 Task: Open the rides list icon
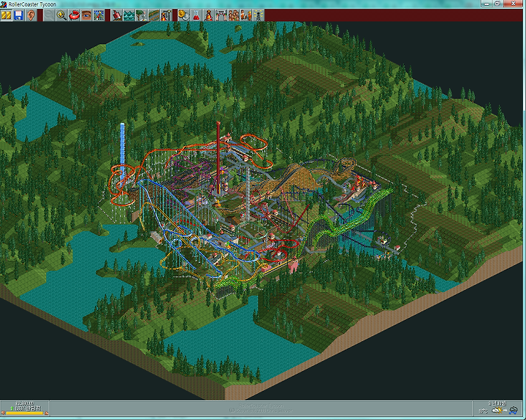point(209,15)
